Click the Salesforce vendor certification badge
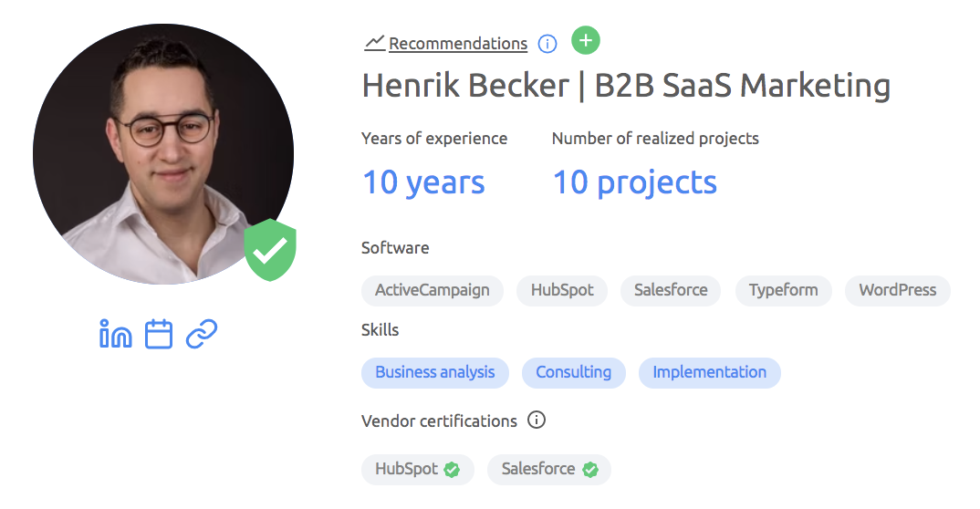The height and width of the screenshot is (509, 980). click(x=549, y=469)
